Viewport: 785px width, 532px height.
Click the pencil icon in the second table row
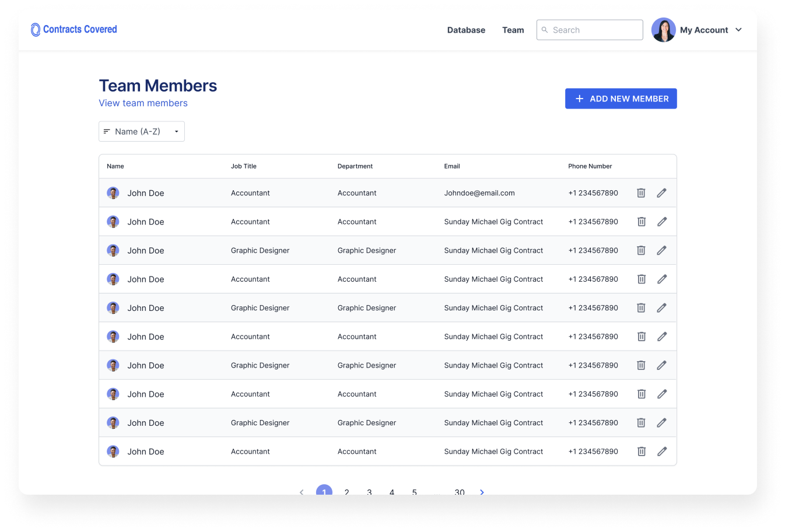[x=661, y=222]
